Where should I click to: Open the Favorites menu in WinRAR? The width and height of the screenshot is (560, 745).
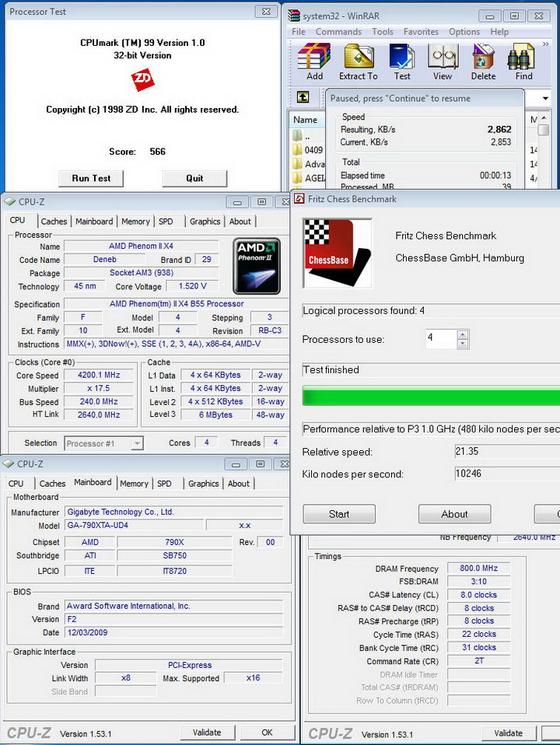tap(422, 32)
